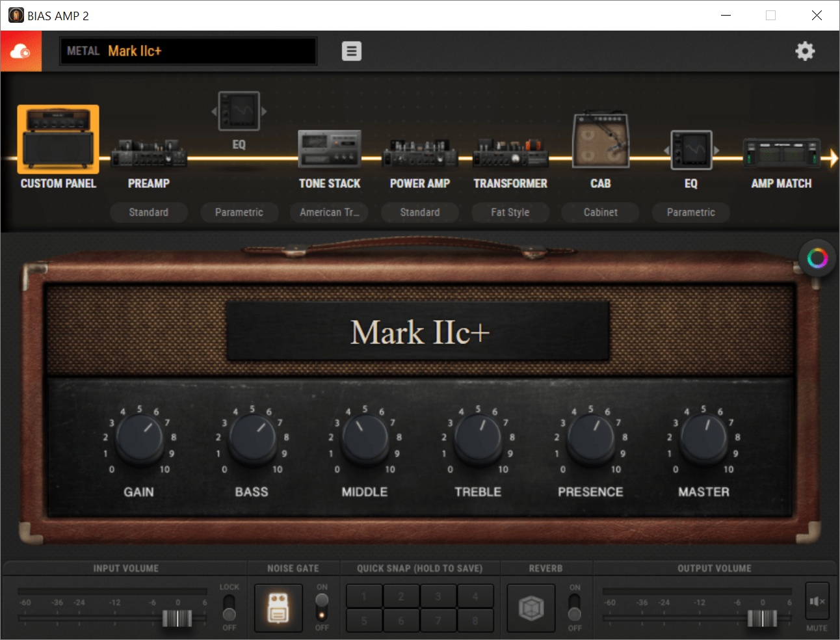This screenshot has height=640, width=840.
Task: Open post-cab EQ dropdown showing Parametric
Action: (691, 212)
